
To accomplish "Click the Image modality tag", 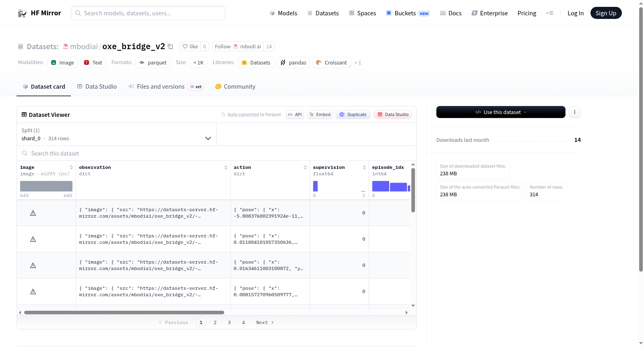I will coord(62,62).
